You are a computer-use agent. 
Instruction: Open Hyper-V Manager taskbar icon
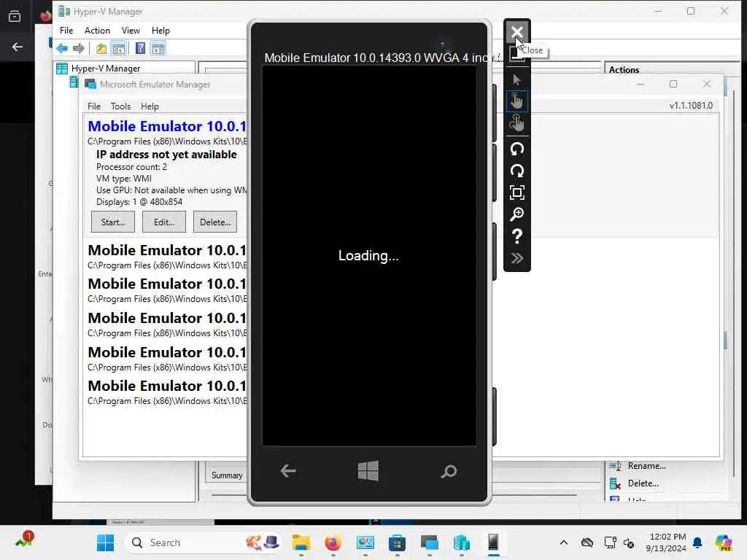tap(461, 542)
